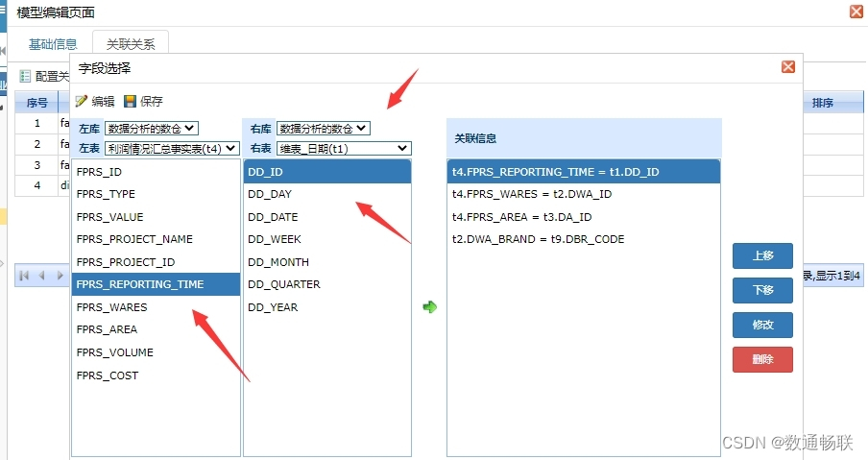This screenshot has width=868, height=460.
Task: Select association t4.FPRS_AREA = t3.DA_ID
Action: (584, 217)
